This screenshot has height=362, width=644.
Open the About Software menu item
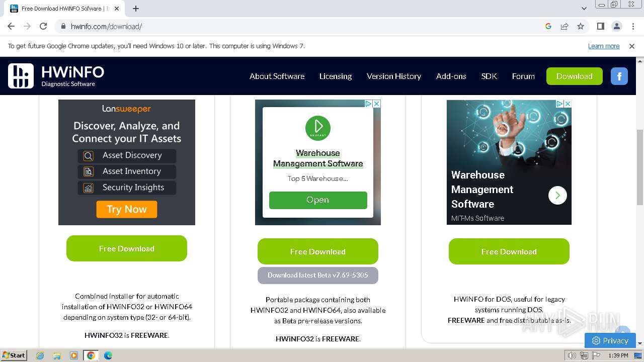[x=277, y=76]
